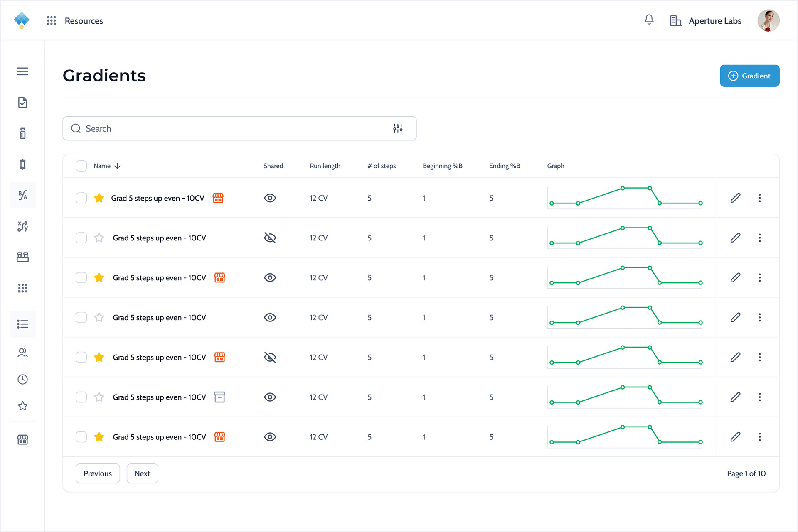Check the second gradient row checkbox
This screenshot has width=798, height=532.
tap(81, 238)
